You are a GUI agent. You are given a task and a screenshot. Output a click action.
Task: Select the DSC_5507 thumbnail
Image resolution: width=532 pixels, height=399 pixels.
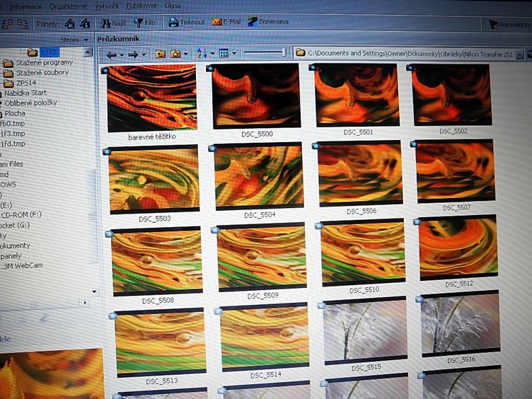[x=456, y=171]
